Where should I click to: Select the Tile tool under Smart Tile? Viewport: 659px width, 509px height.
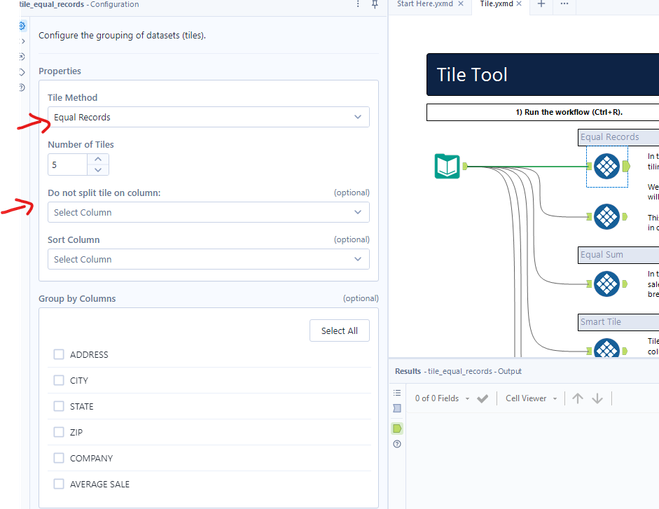pos(607,349)
